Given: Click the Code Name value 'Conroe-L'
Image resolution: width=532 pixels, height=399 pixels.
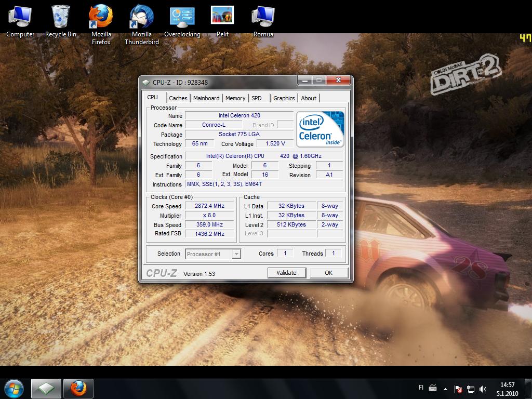Looking at the screenshot, I should (214, 125).
